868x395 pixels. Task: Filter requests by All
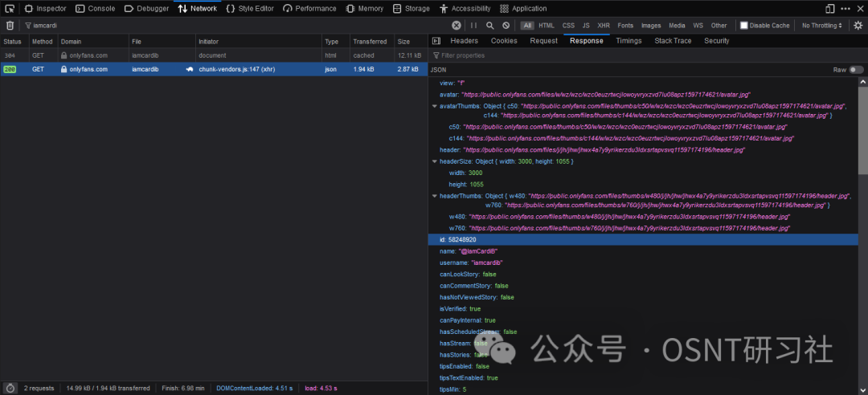(527, 26)
